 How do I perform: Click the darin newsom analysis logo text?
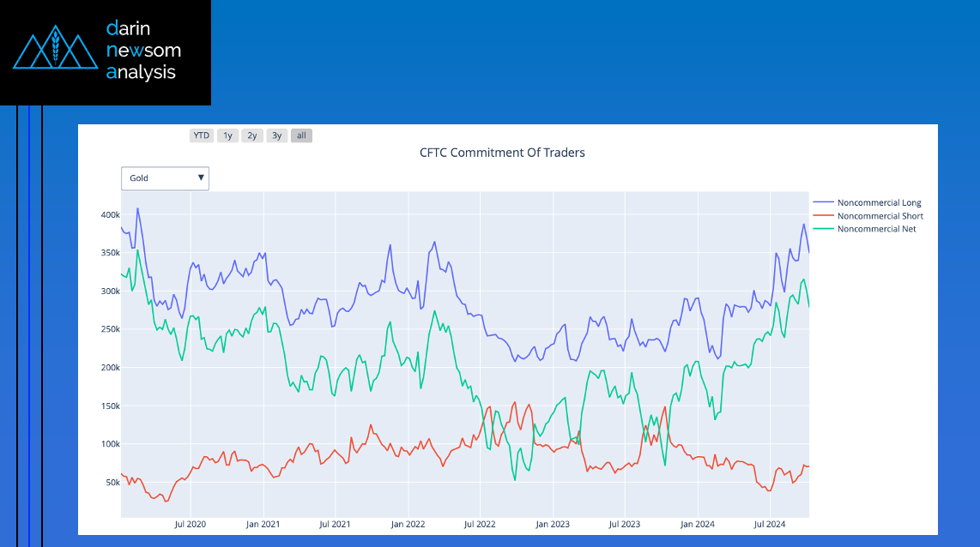coord(142,51)
